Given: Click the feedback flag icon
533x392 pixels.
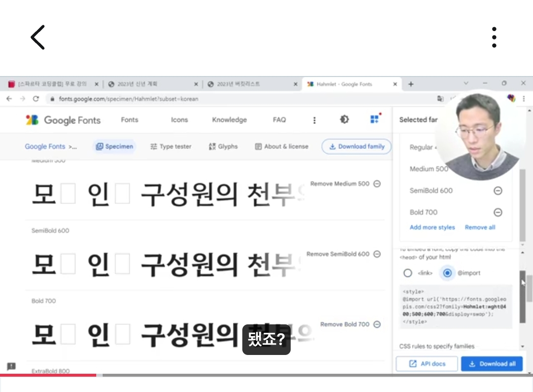Looking at the screenshot, I should [x=11, y=366].
